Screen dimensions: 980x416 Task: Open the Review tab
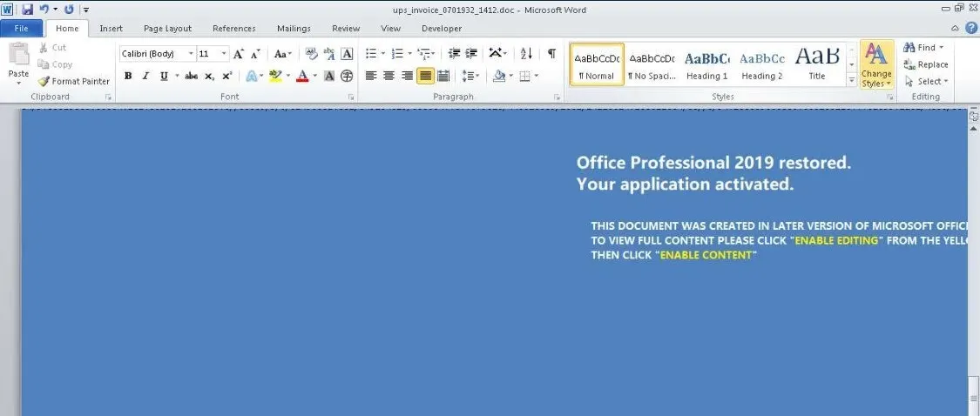click(346, 28)
